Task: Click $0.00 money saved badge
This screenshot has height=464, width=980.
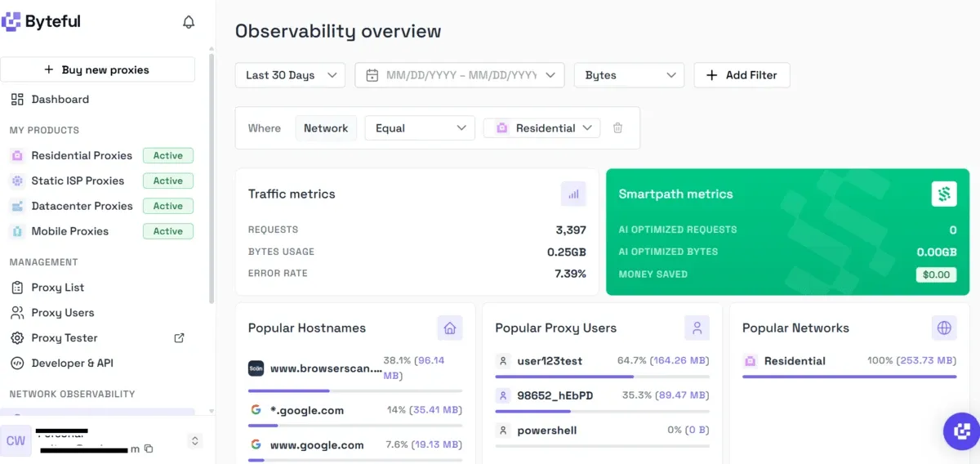Action: (936, 274)
